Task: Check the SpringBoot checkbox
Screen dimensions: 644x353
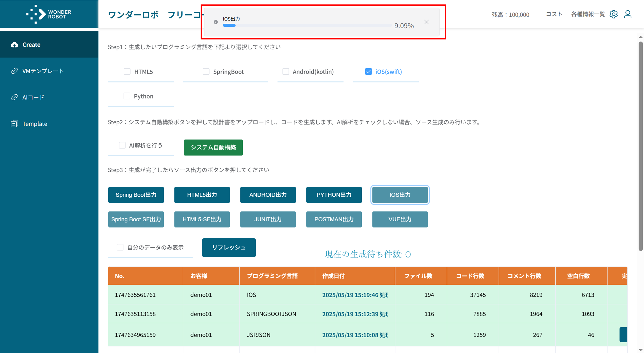Action: click(206, 71)
